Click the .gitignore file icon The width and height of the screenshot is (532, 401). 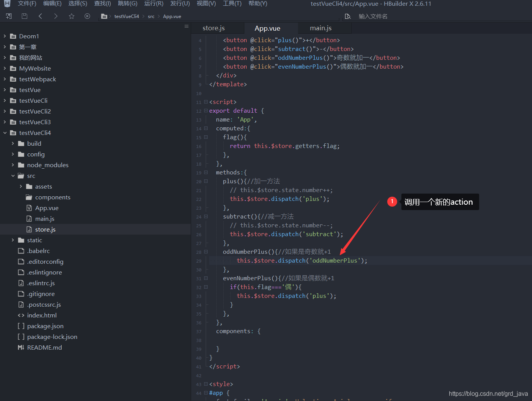click(21, 294)
